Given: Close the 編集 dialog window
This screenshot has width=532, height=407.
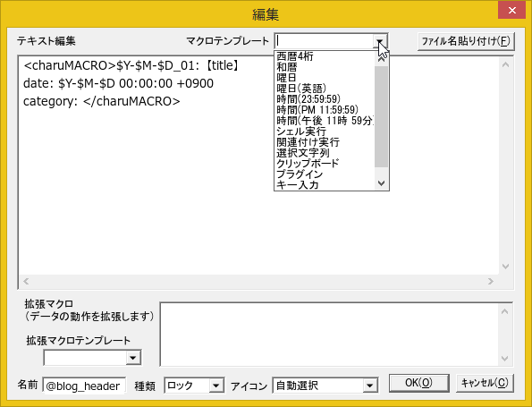Looking at the screenshot, I should pyautogui.click(x=511, y=10).
